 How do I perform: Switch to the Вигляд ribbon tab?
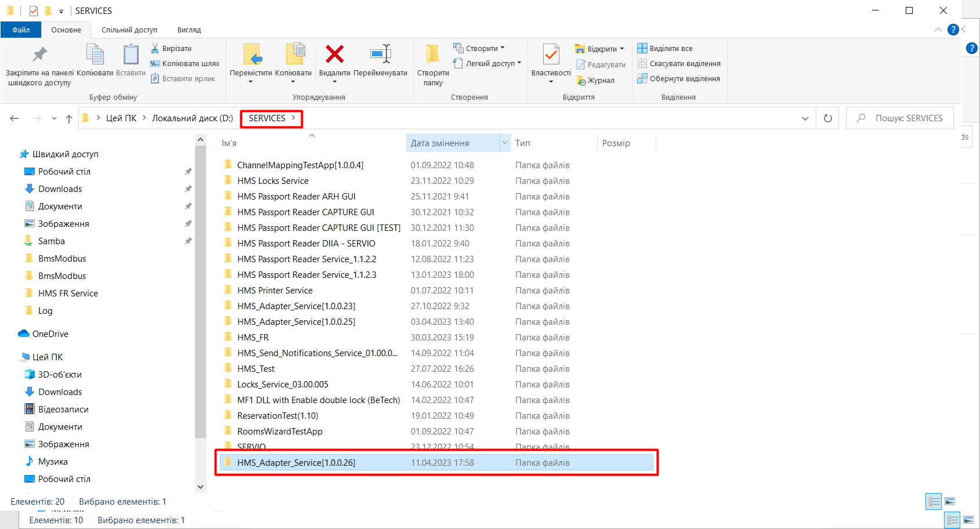pos(189,30)
